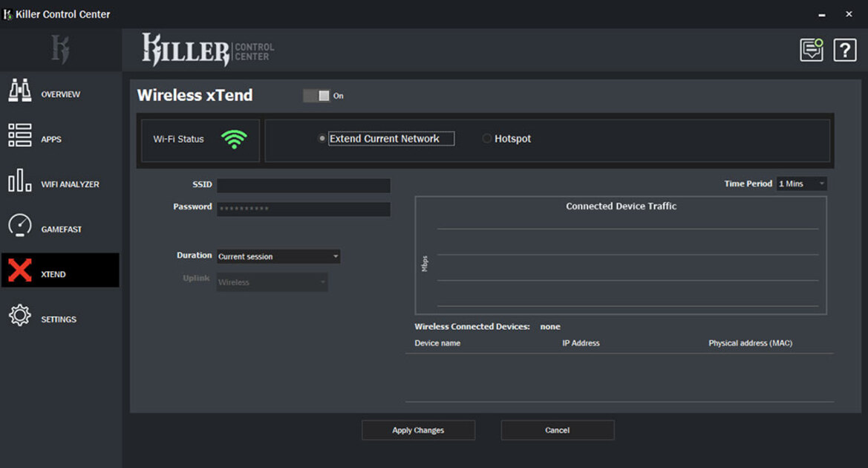Click the Wireless Connected Devices label
868x468 pixels.
click(x=472, y=327)
